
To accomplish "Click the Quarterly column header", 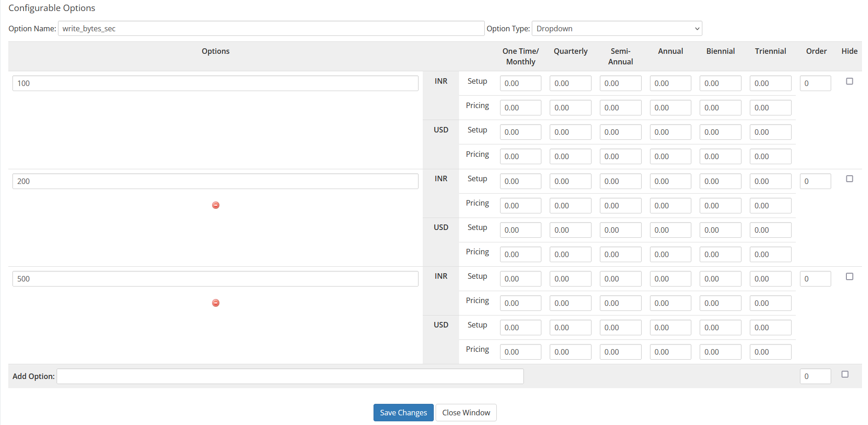I will [570, 51].
